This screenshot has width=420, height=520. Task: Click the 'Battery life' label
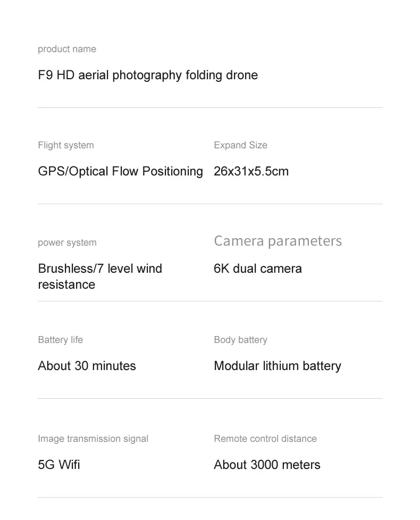tap(61, 340)
